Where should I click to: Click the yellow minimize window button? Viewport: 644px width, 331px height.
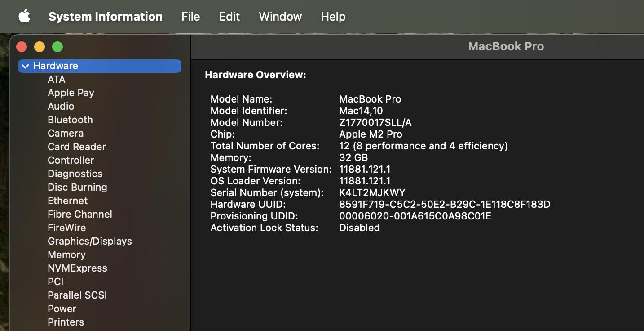click(x=40, y=47)
